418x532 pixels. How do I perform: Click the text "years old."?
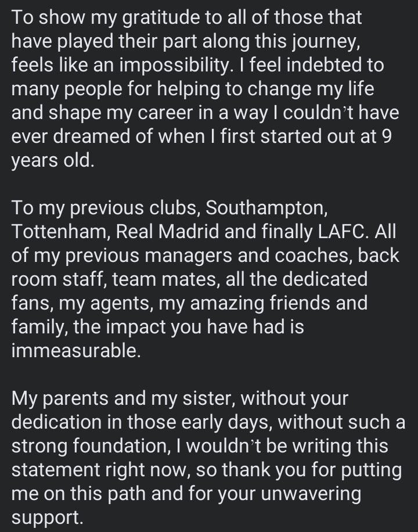pos(52,160)
